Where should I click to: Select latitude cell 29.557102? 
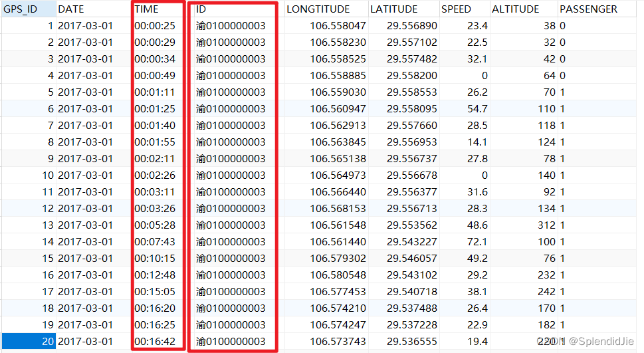tap(412, 43)
